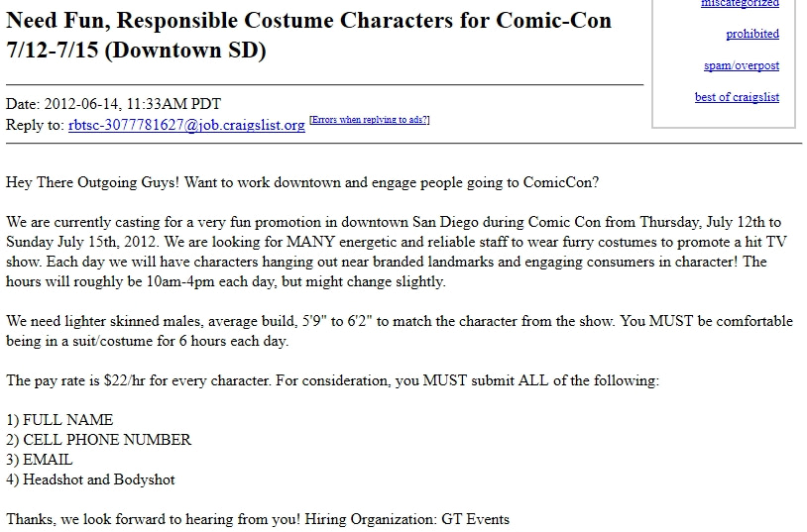This screenshot has width=807, height=532.
Task: Click the 'Need Fun, Responsible Costume Characters' heading
Action: (x=308, y=35)
